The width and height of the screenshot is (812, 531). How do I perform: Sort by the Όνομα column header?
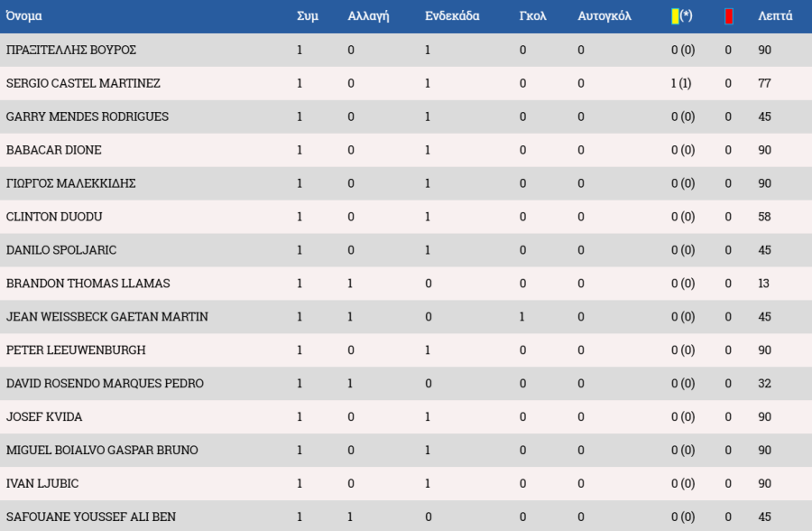[23, 16]
